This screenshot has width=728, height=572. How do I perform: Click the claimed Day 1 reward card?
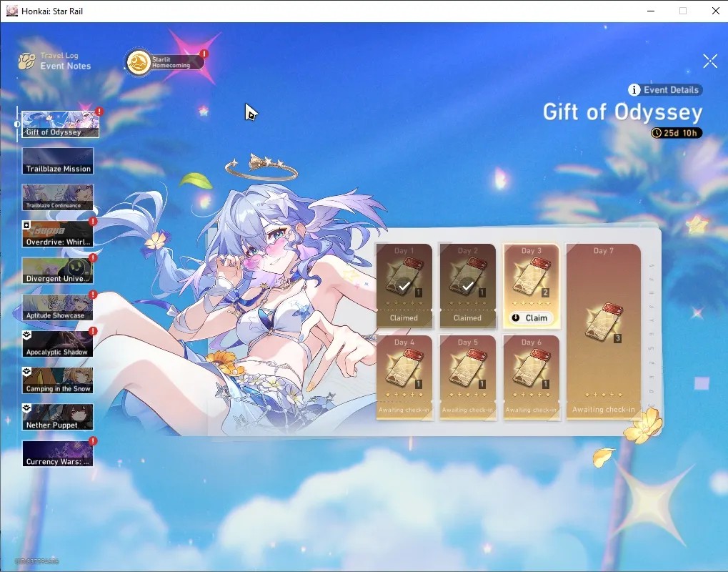(x=404, y=286)
